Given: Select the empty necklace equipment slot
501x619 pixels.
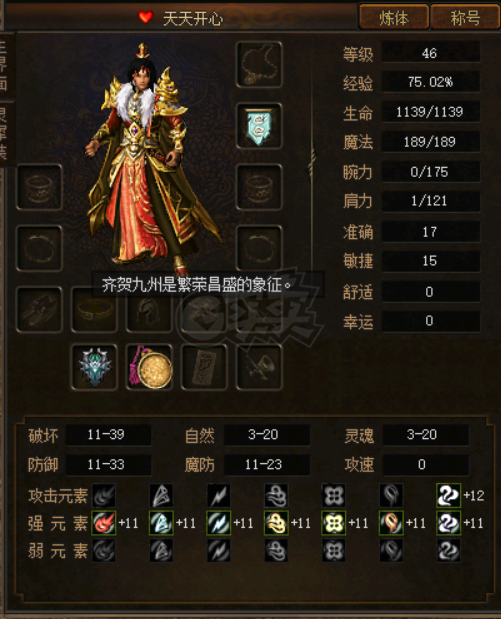Looking at the screenshot, I should [x=259, y=64].
